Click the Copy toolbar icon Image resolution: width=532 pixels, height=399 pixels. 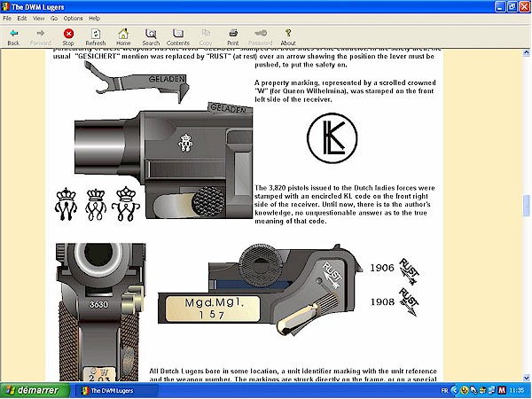206,34
